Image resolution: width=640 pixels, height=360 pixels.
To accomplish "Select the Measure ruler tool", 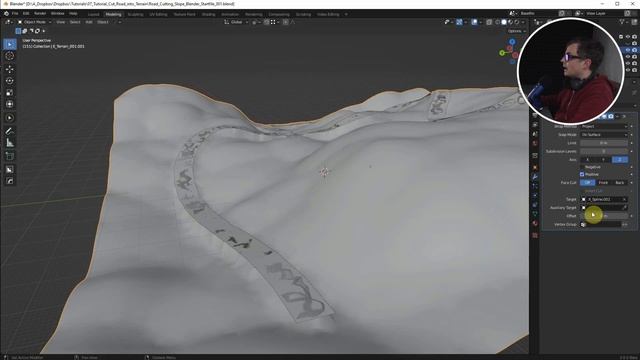I will 10,143.
